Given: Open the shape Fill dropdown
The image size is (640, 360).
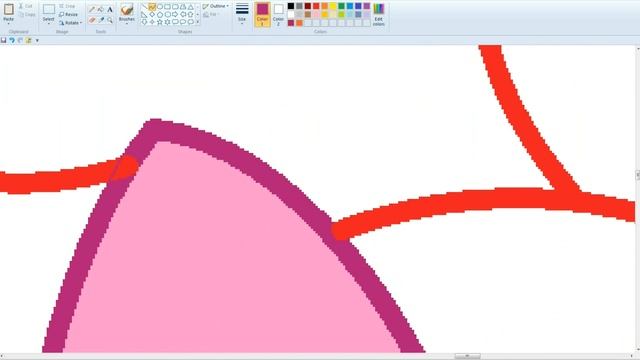Looking at the screenshot, I should pos(211,15).
